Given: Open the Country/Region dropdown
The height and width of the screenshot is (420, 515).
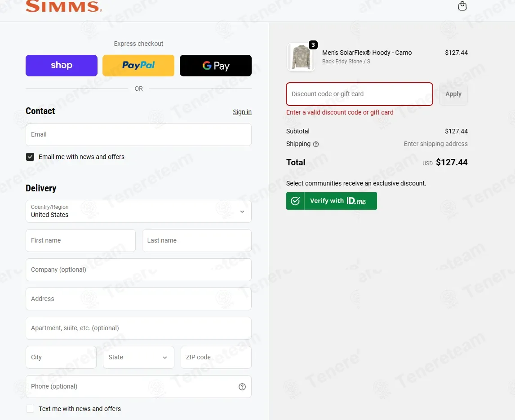Looking at the screenshot, I should (138, 211).
